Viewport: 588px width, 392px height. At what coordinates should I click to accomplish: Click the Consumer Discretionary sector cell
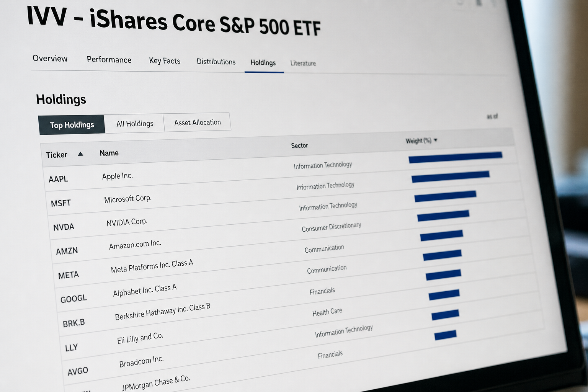(332, 227)
